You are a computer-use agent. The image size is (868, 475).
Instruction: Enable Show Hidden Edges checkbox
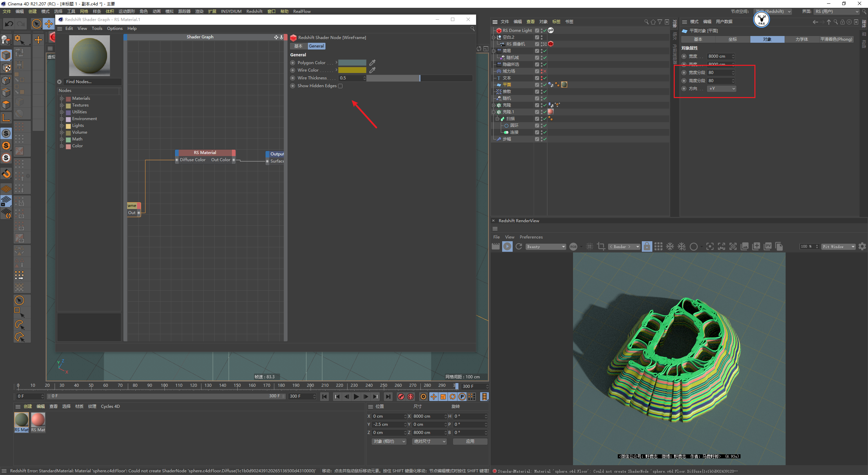tap(340, 86)
